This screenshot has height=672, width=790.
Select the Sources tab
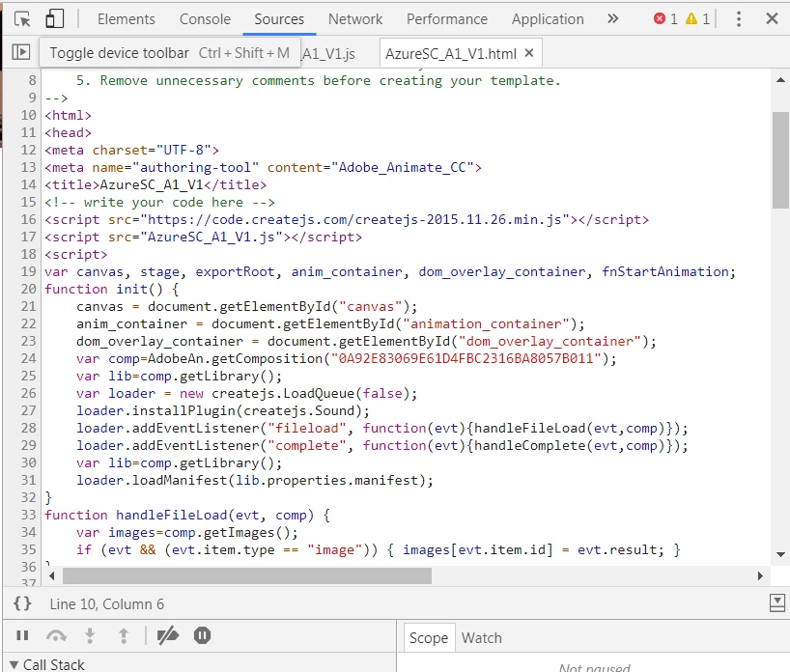[x=279, y=19]
